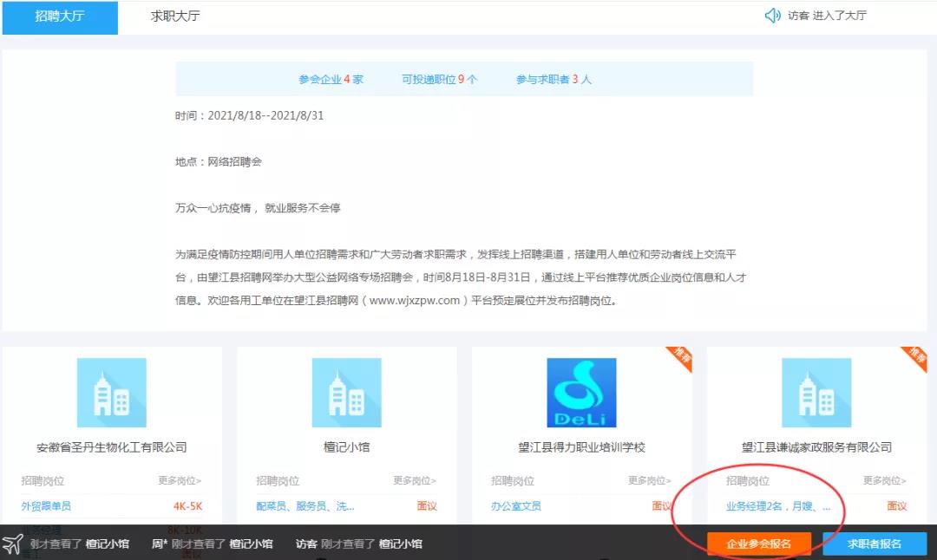The width and height of the screenshot is (937, 560).
Task: Open the 办公室文员 job posting
Action: click(515, 506)
